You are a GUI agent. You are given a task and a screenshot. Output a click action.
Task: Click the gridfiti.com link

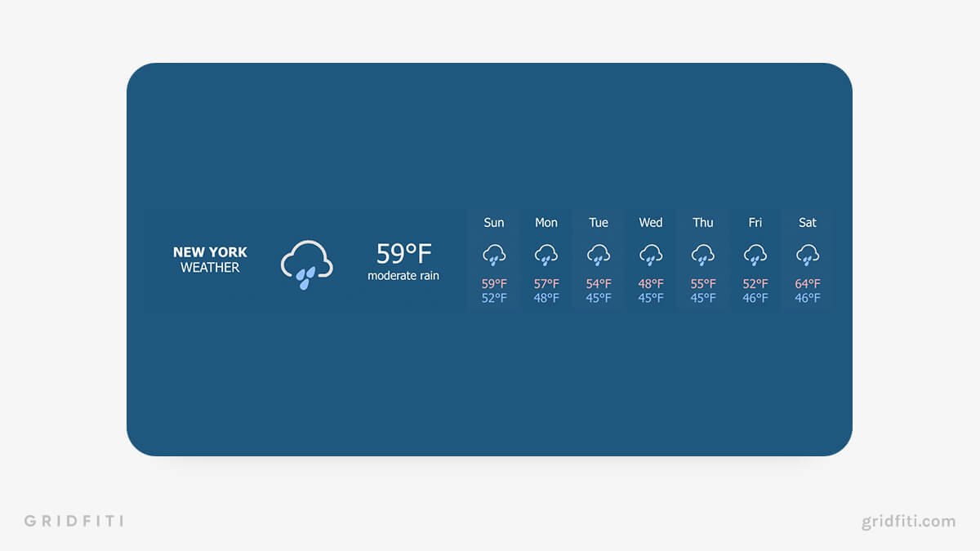click(x=909, y=521)
